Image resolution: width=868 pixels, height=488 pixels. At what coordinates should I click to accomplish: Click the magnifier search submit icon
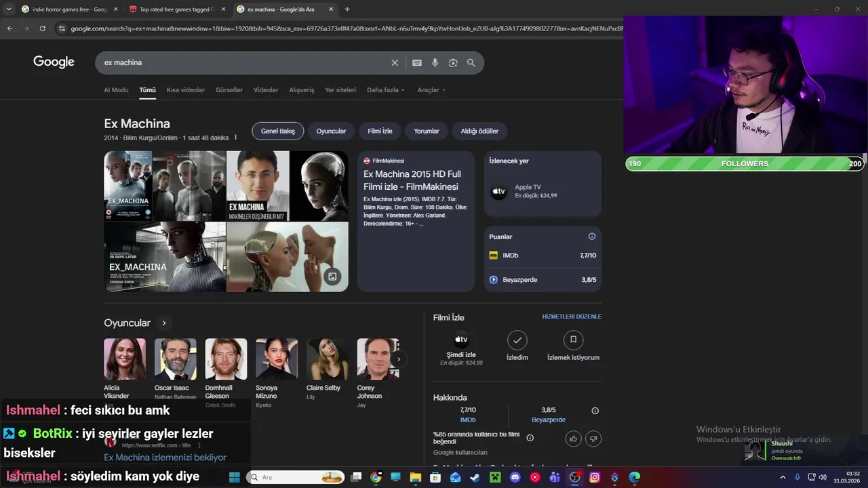tap(471, 62)
